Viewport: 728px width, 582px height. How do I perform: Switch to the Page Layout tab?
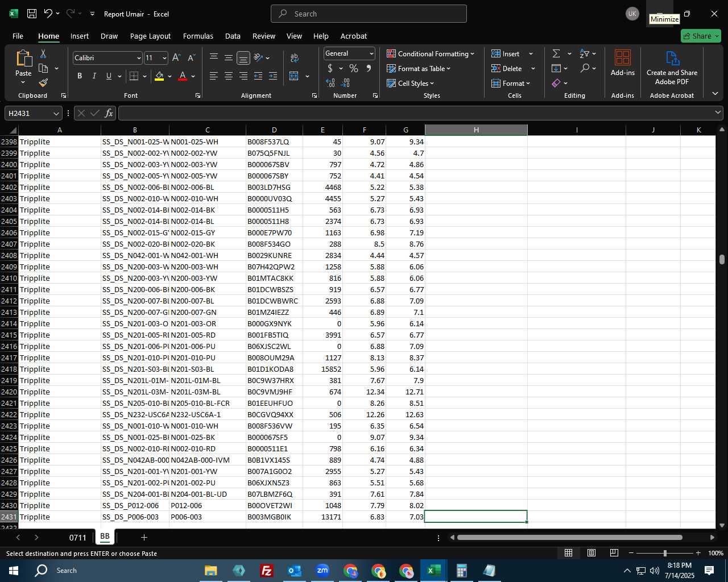pyautogui.click(x=150, y=36)
